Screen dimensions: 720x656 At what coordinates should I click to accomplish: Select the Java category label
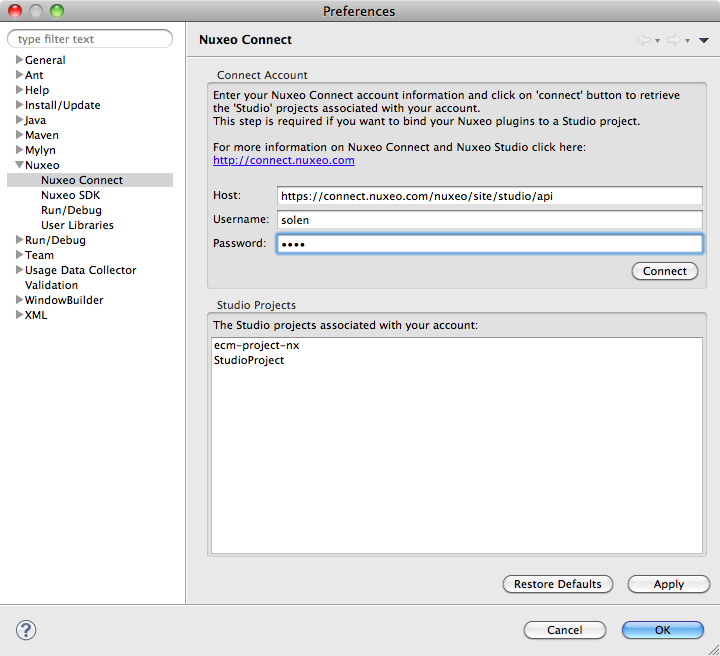coord(35,120)
